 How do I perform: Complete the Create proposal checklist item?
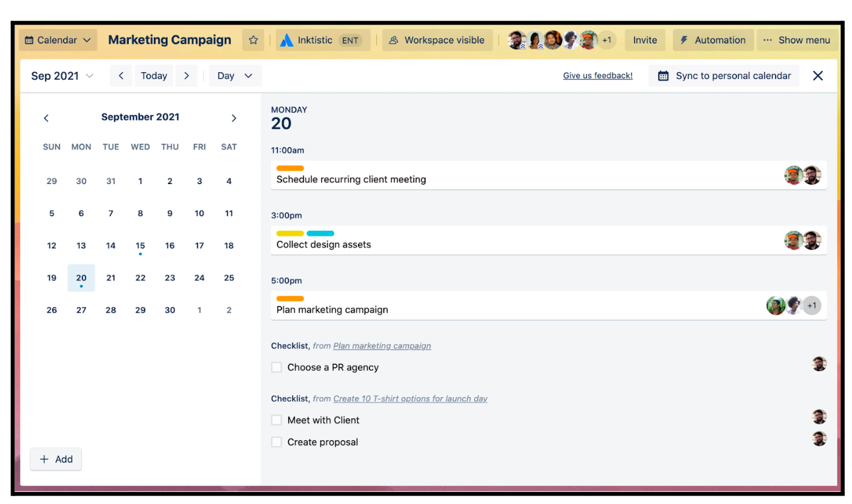[x=276, y=441]
